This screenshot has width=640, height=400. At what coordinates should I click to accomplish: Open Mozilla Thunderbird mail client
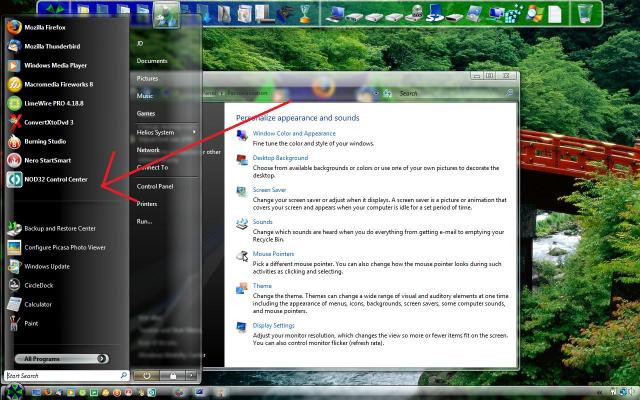(x=52, y=47)
